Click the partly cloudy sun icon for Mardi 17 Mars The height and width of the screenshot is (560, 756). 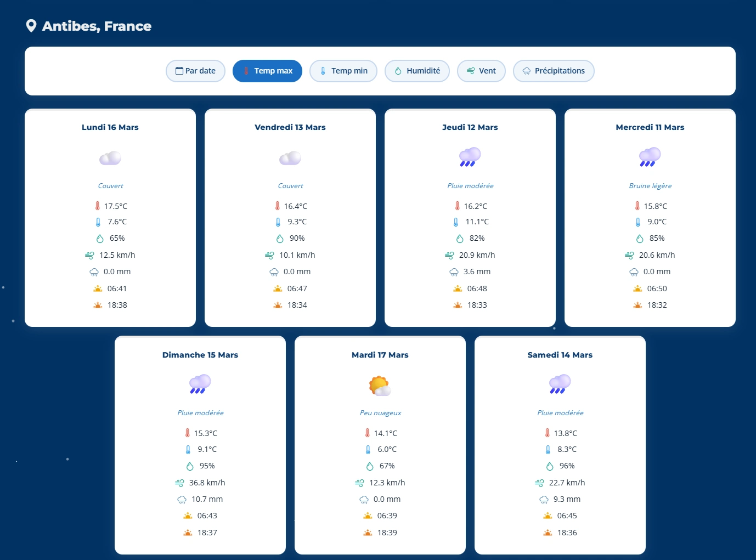380,386
